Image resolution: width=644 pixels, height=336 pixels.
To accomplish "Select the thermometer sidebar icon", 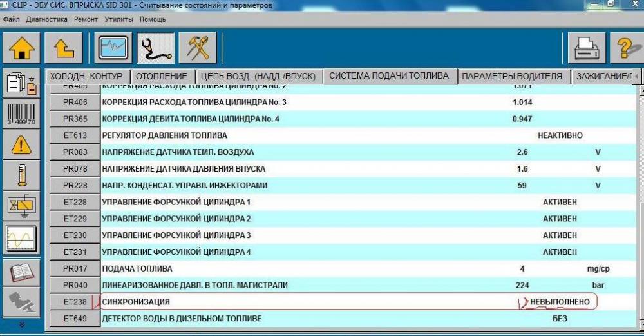I will click(21, 175).
